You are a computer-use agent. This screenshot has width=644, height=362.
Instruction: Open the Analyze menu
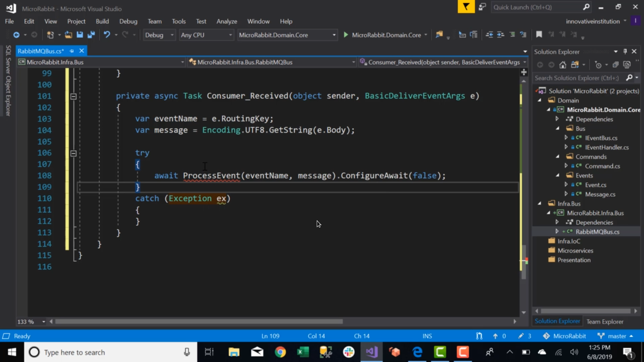[226, 21]
